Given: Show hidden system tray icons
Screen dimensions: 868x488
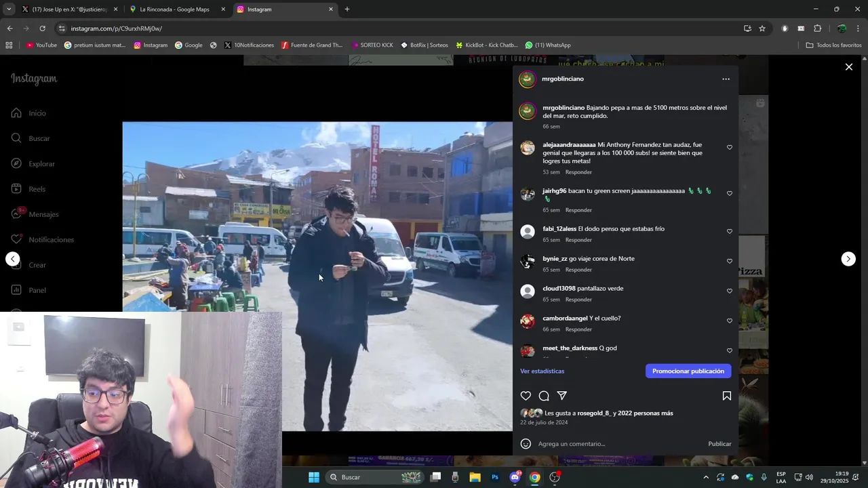Looking at the screenshot, I should point(706,477).
